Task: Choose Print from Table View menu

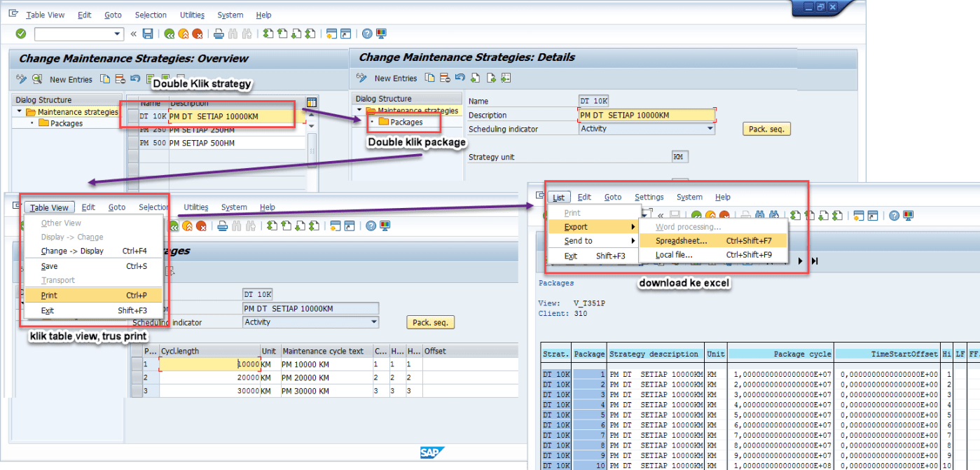Action: tap(49, 296)
